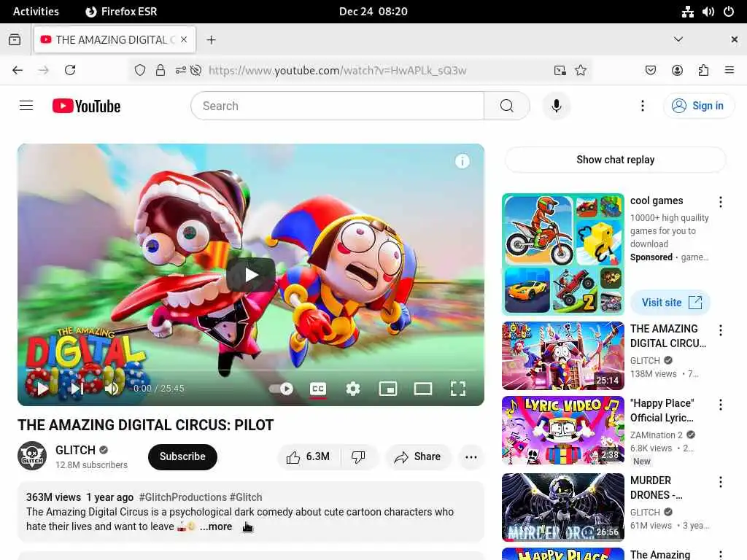Open Firefox account icon
The image size is (747, 560).
pyautogui.click(x=677, y=71)
